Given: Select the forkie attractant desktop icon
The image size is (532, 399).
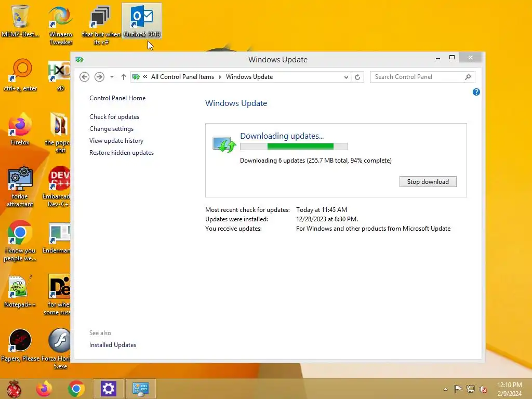Looking at the screenshot, I should click(20, 187).
